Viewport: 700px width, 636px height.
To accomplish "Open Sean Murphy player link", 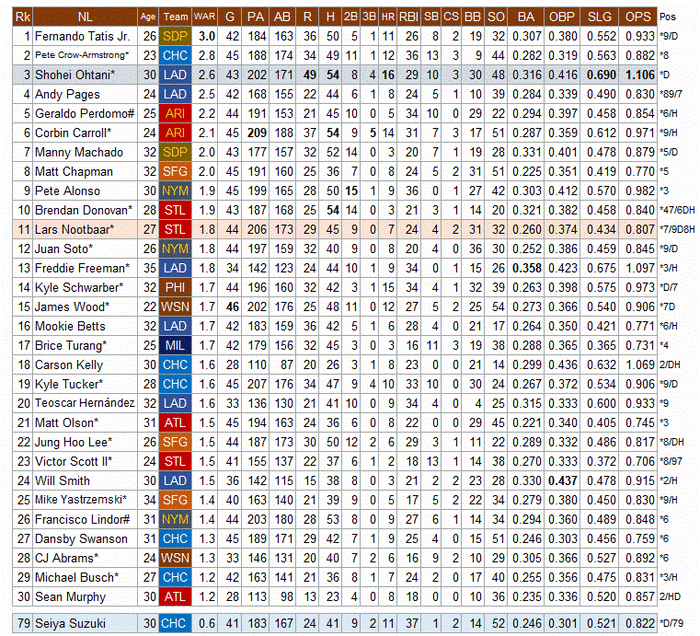I will click(x=70, y=597).
